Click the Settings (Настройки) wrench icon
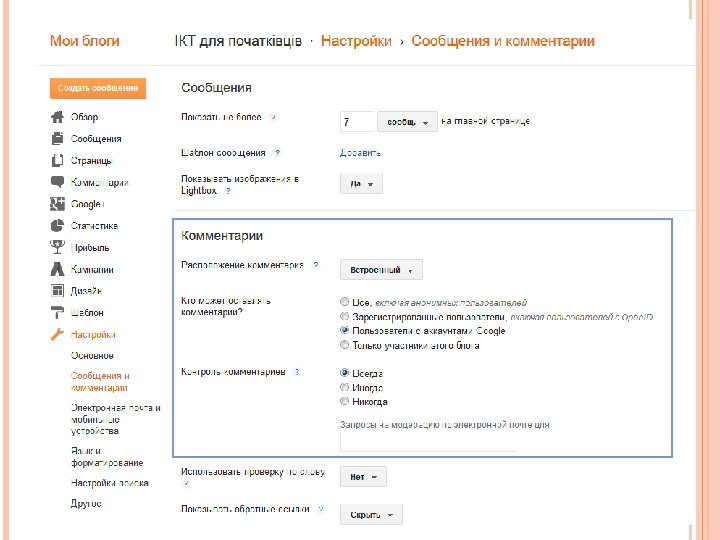The width and height of the screenshot is (720, 540). [x=57, y=335]
